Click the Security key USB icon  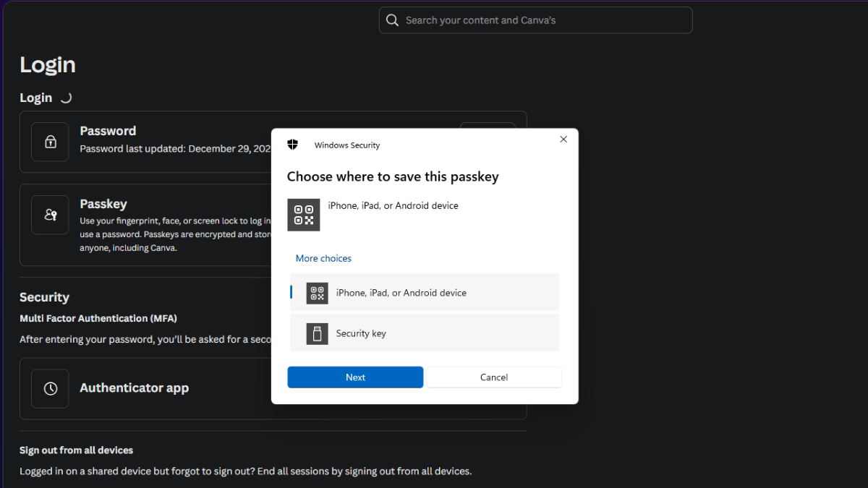point(317,333)
